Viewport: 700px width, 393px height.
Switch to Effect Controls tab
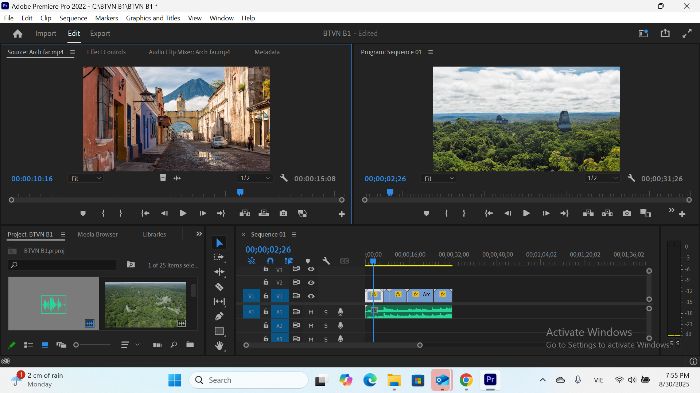point(106,52)
